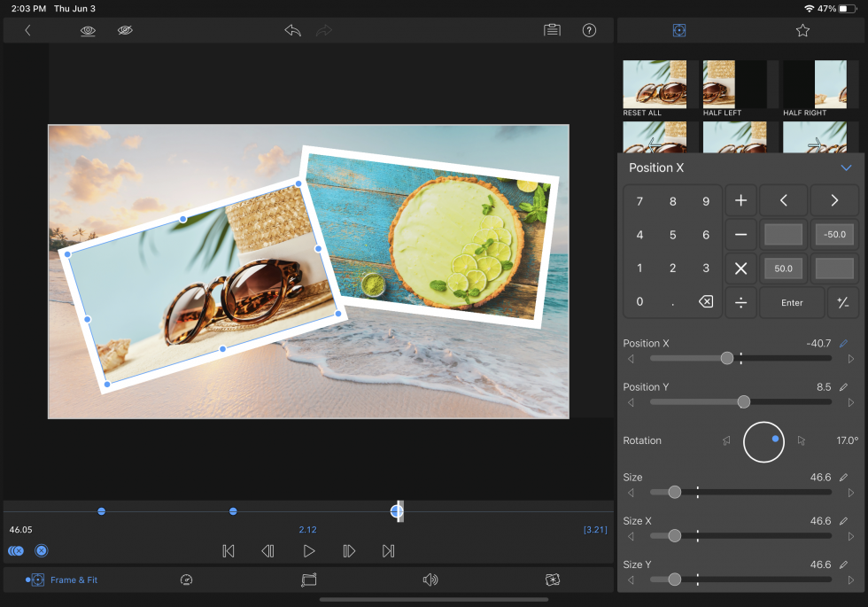Image resolution: width=868 pixels, height=607 pixels.
Task: Open the Color and Effects panel
Action: (x=553, y=580)
